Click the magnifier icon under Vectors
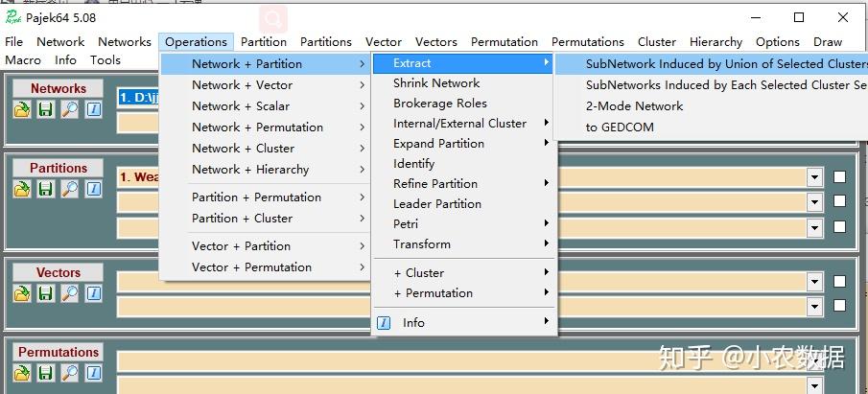 pos(69,293)
